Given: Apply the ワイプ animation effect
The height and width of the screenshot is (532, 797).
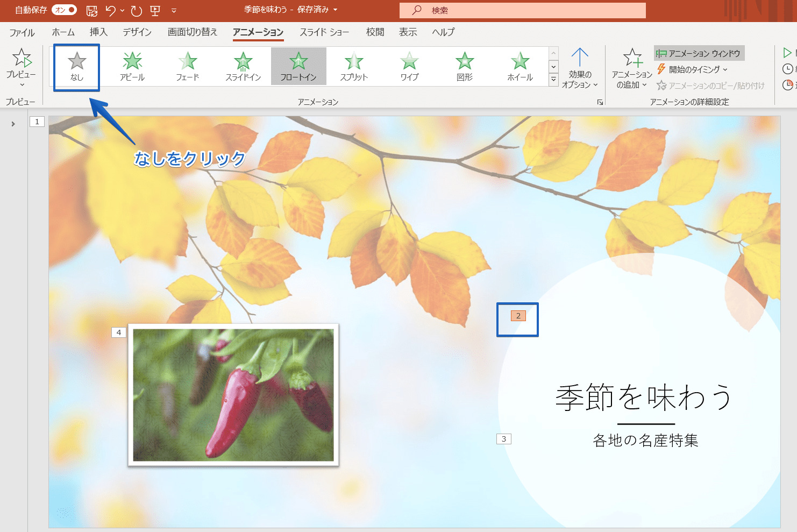Looking at the screenshot, I should [x=409, y=67].
